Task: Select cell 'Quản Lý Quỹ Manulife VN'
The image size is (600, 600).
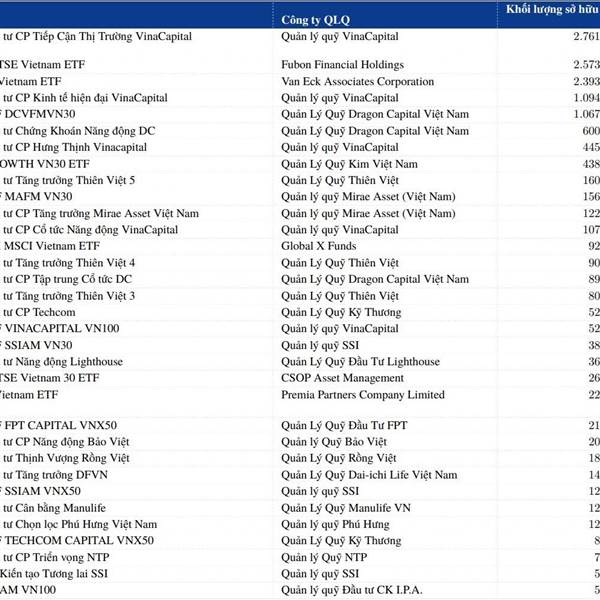Action: pos(346,508)
